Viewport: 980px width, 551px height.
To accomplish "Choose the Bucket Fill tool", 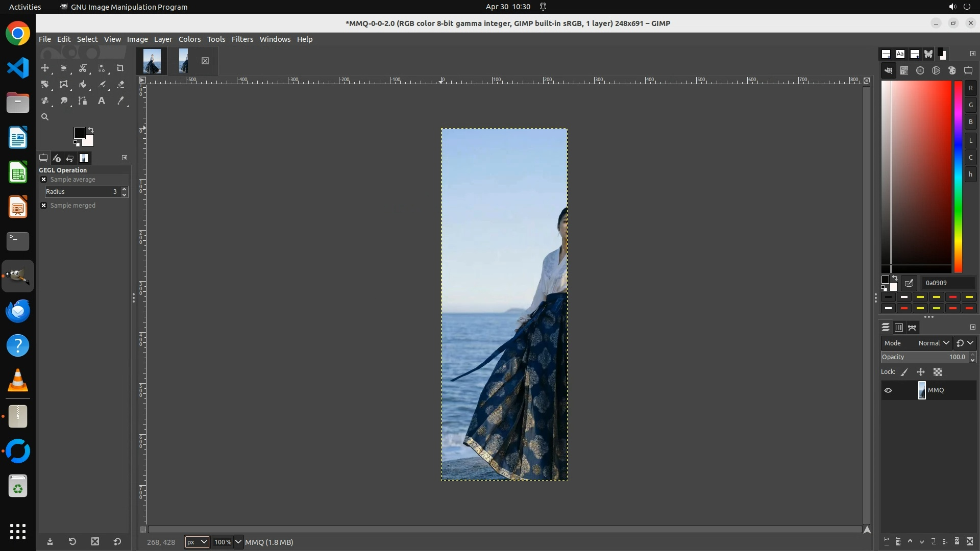I will 83,84.
